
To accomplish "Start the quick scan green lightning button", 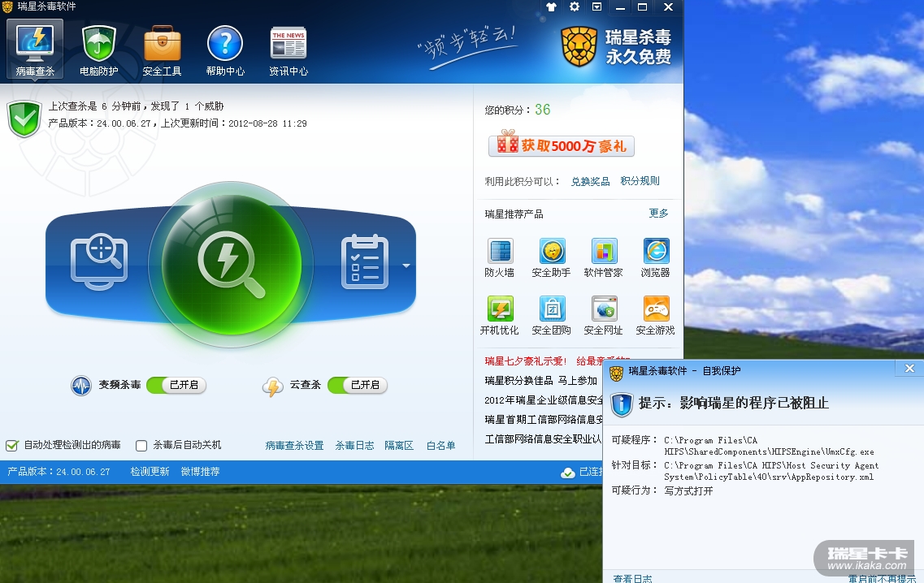I will coord(231,264).
